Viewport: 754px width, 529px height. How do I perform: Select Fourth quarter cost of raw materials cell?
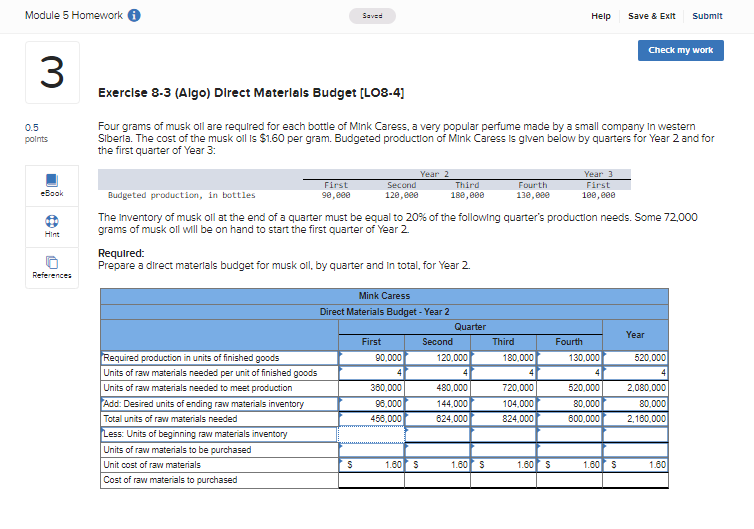568,480
